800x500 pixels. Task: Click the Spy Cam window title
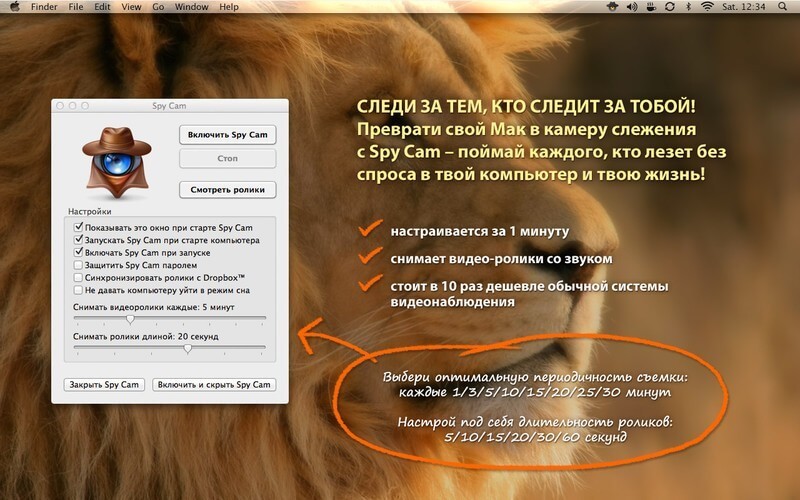(169, 106)
